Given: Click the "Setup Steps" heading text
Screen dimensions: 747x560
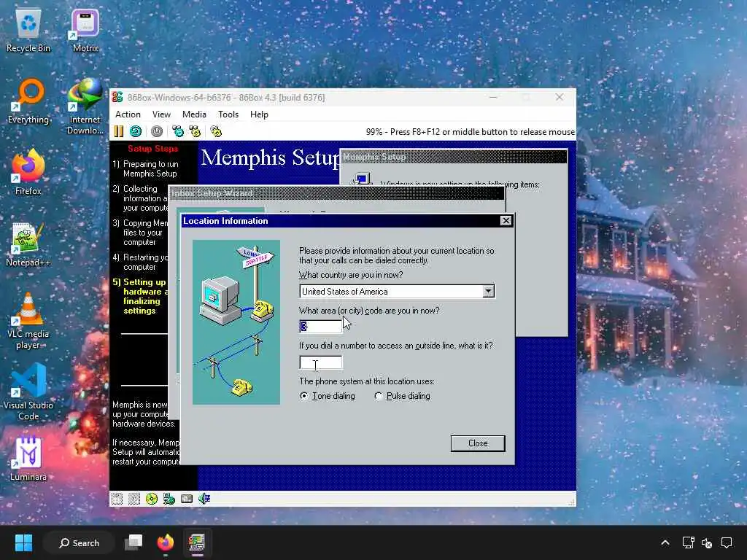Looking at the screenshot, I should pyautogui.click(x=152, y=149).
